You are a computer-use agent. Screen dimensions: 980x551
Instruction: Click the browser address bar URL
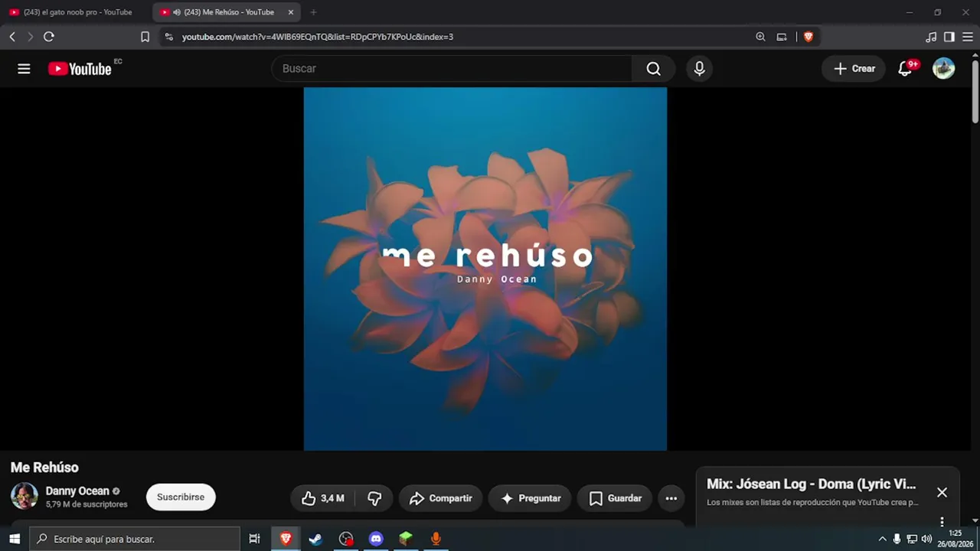coord(318,37)
